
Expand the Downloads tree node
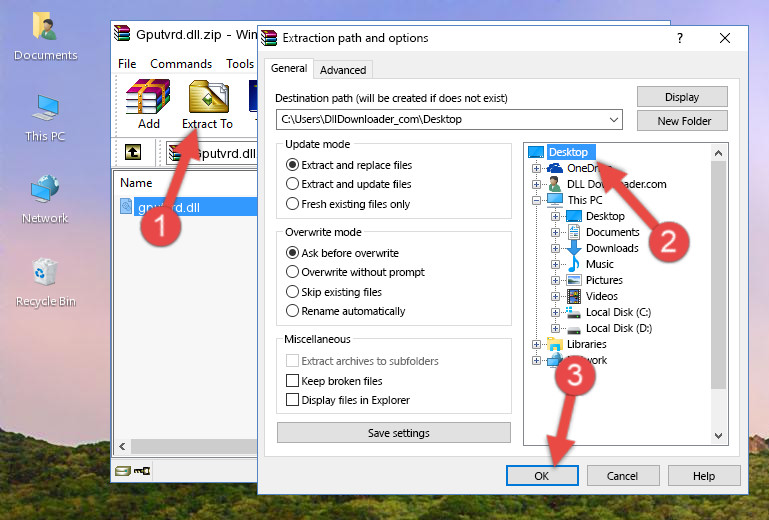click(x=555, y=248)
